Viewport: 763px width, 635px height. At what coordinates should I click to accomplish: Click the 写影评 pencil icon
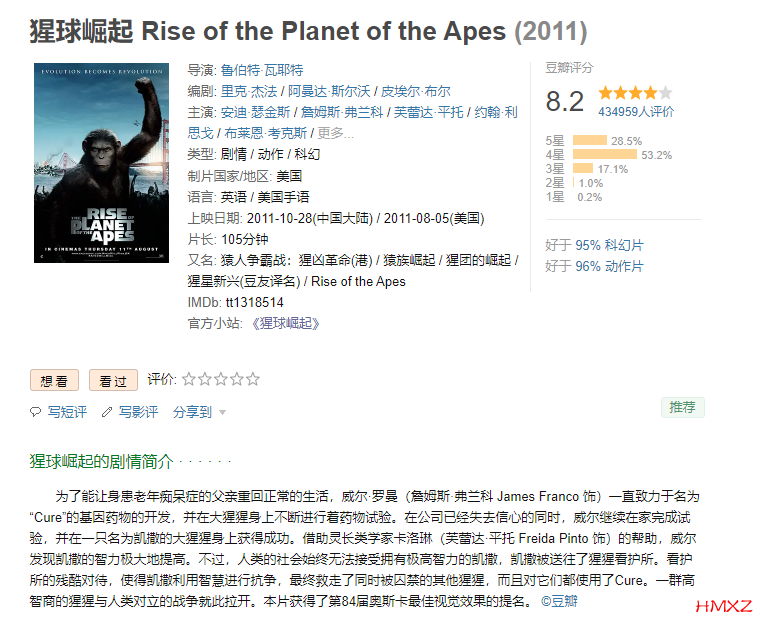coord(108,412)
